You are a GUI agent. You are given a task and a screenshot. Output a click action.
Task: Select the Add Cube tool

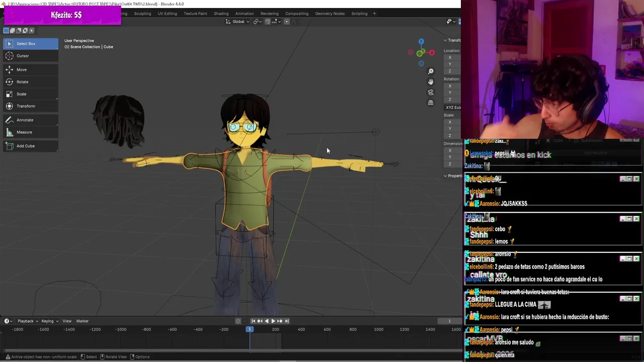pos(30,146)
